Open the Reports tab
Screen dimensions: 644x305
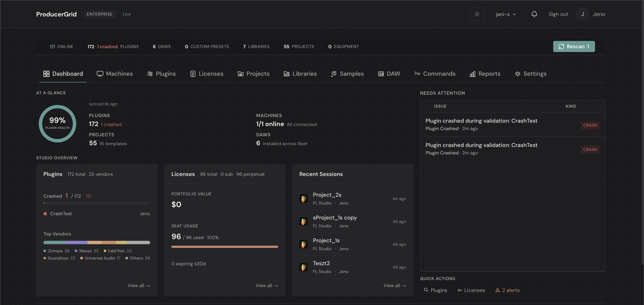point(485,74)
